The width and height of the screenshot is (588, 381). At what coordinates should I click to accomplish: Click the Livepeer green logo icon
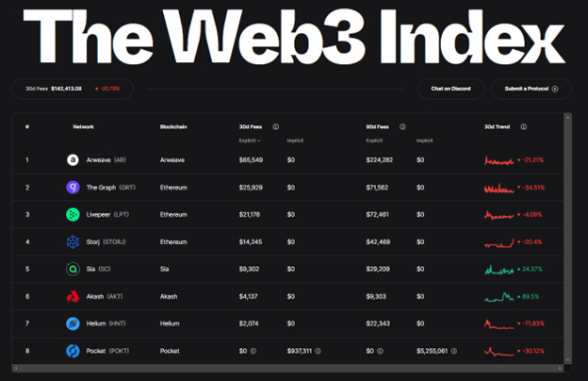click(x=73, y=215)
